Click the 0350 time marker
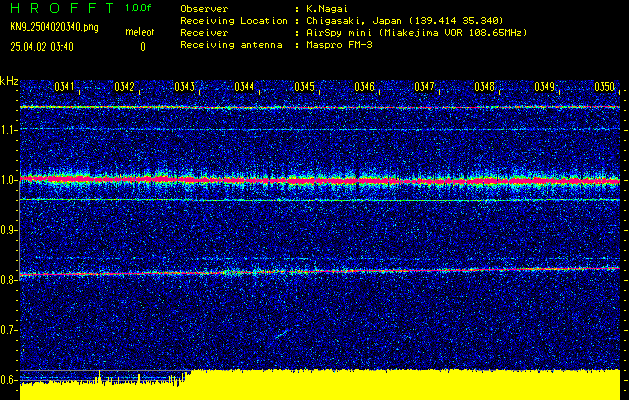Image resolution: width=629 pixels, height=400 pixels. pos(605,87)
